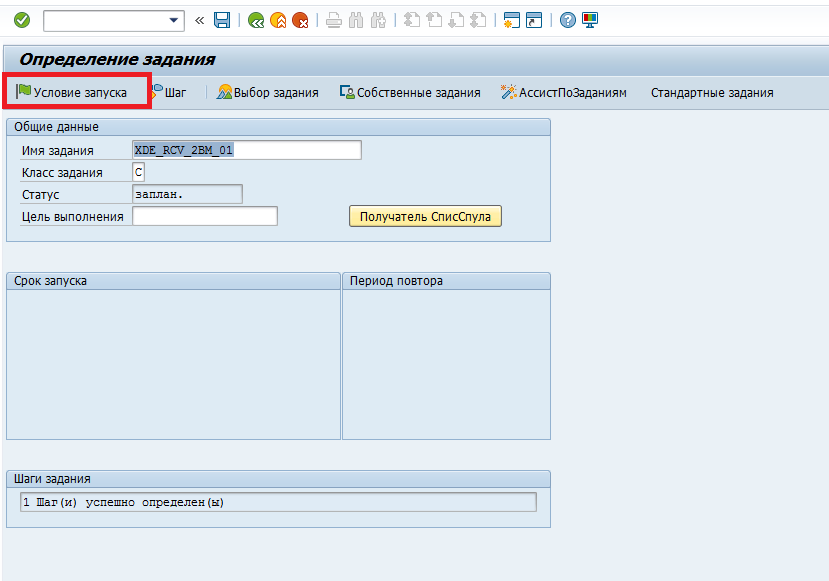
Task: Open the Help question mark icon
Action: click(x=568, y=20)
